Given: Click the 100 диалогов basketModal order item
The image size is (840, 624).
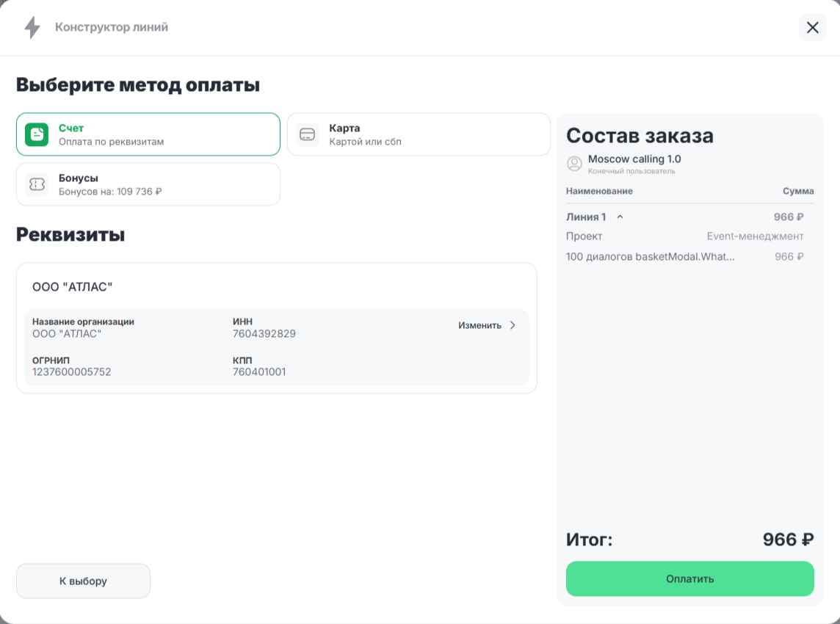Looking at the screenshot, I should click(x=650, y=257).
